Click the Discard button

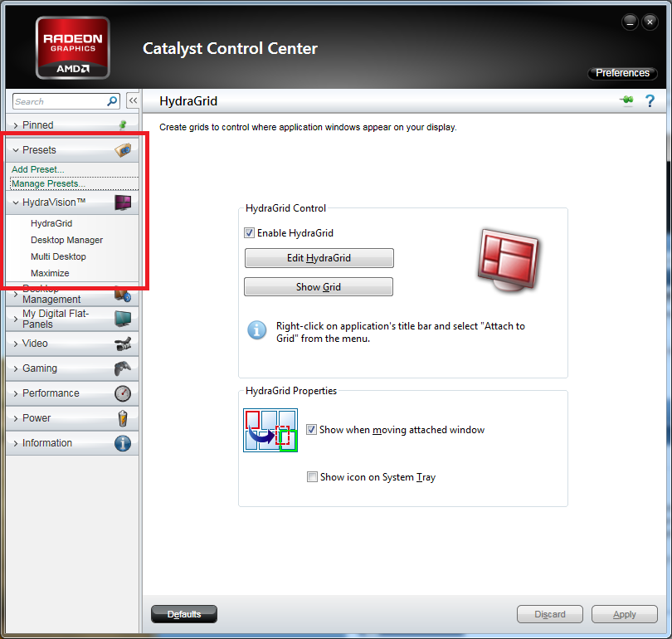click(550, 614)
